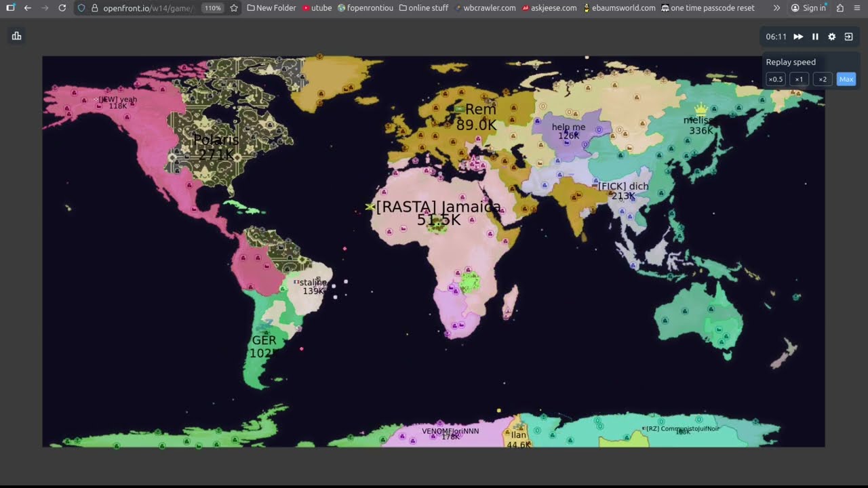Click the 06:11 replay timer

pyautogui.click(x=776, y=37)
